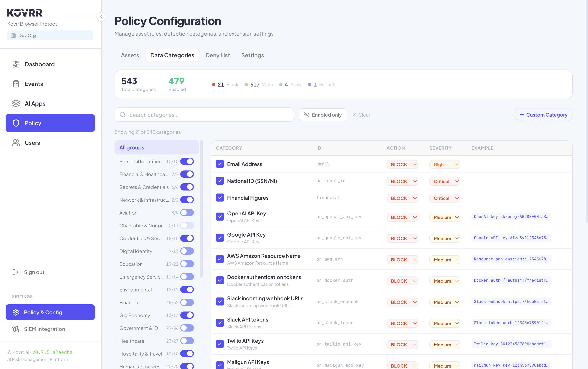This screenshot has height=369, width=588.
Task: Toggle the Digital Identity group switch
Action: (187, 251)
